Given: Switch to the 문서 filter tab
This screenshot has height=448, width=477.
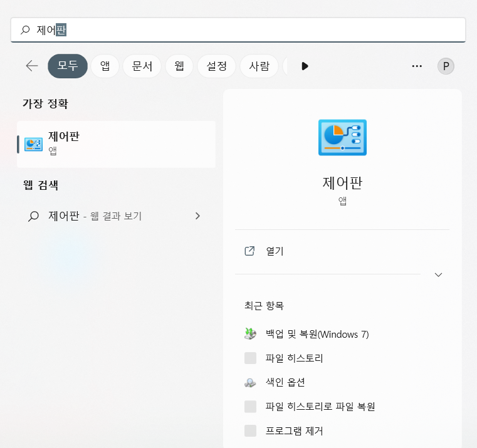Looking at the screenshot, I should pos(142,66).
